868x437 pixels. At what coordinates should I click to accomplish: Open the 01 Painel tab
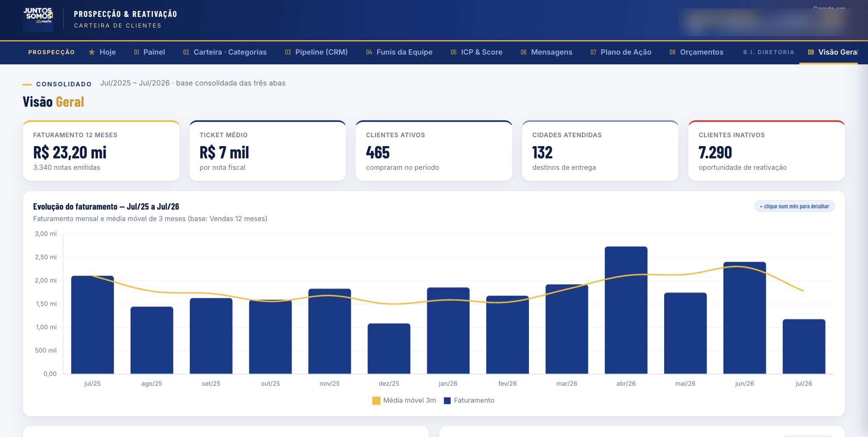(x=149, y=52)
